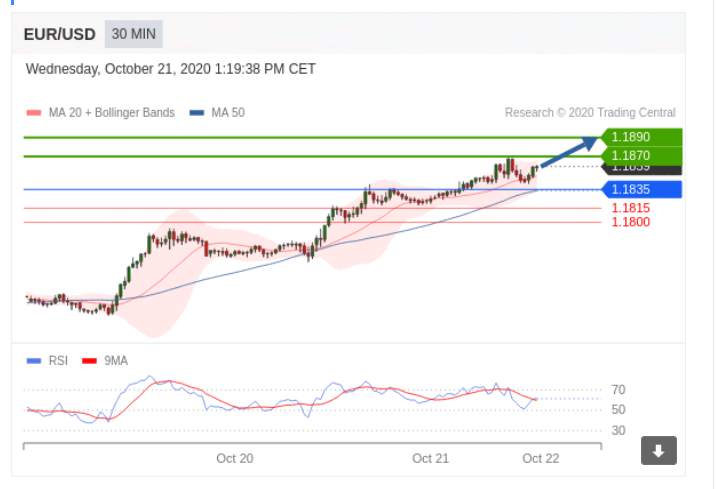Click the Oct 21 axis marker
Image resolution: width=717 pixels, height=489 pixels.
tap(430, 458)
